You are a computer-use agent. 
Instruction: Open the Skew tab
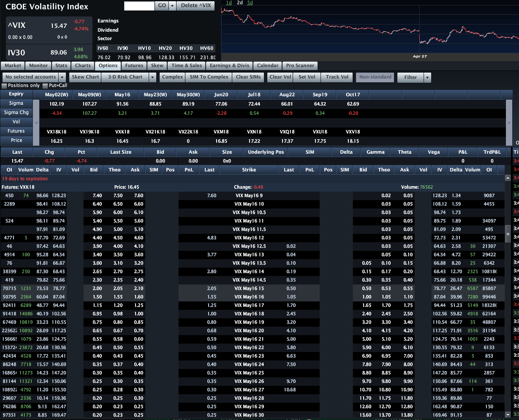(157, 66)
